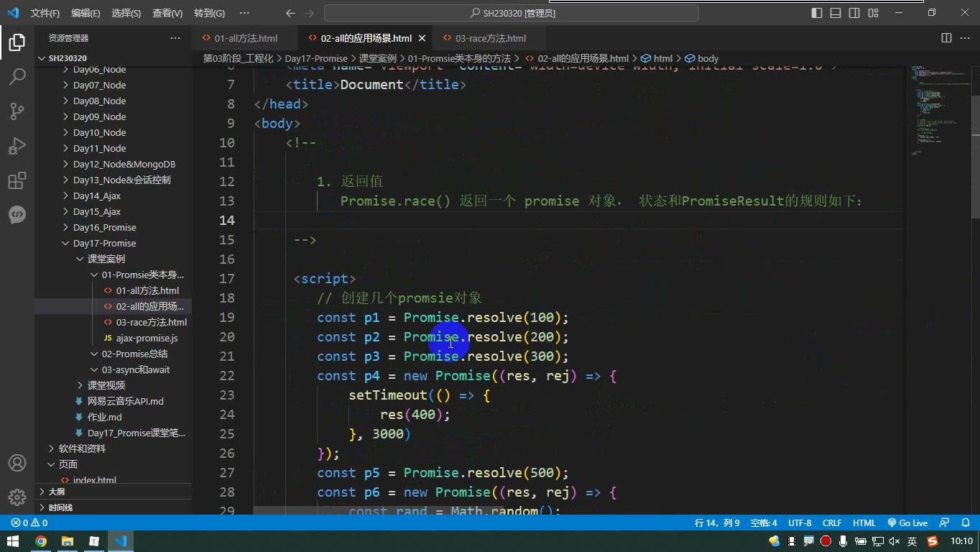
Task: Open the Extensions view
Action: 17,180
